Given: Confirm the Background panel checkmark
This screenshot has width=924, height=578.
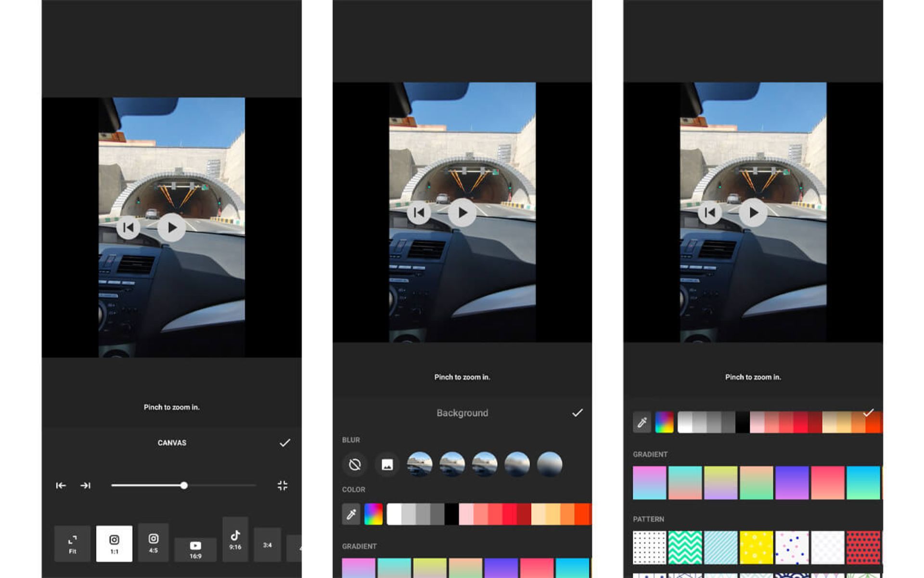Looking at the screenshot, I should [577, 413].
